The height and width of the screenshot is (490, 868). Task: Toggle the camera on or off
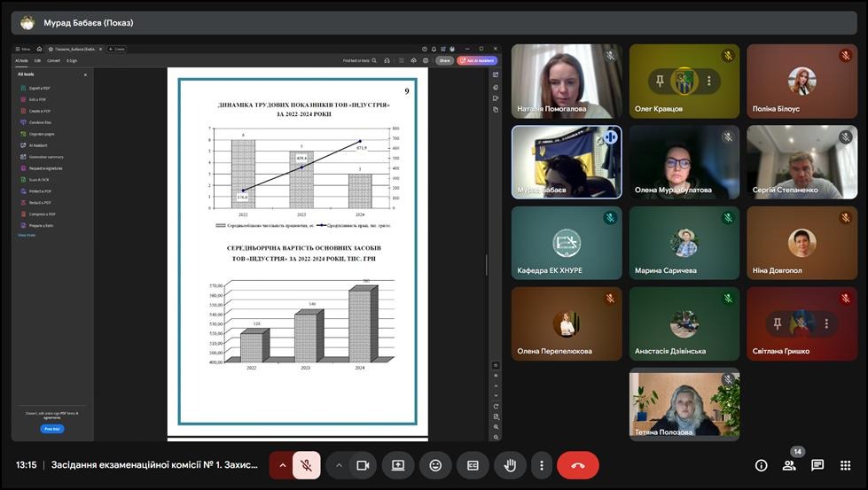363,465
